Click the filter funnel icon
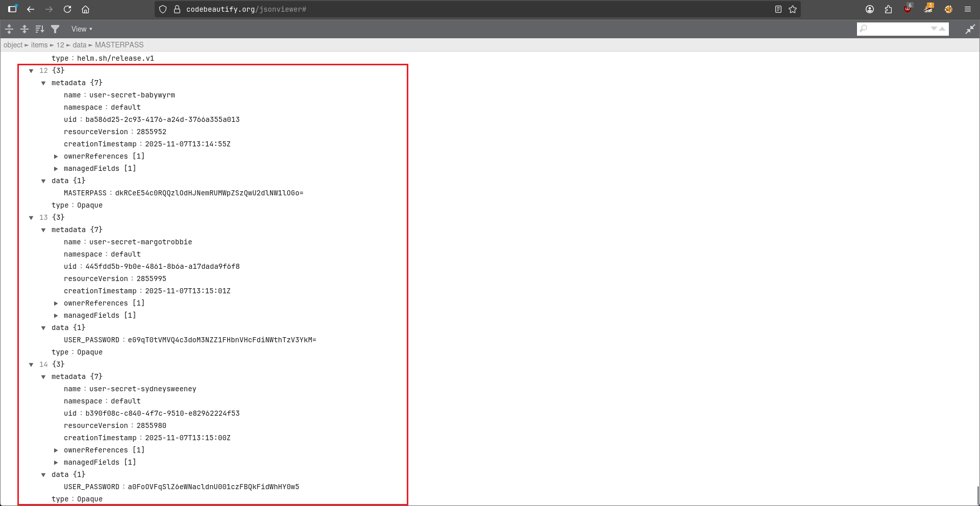The width and height of the screenshot is (980, 506). pos(55,29)
